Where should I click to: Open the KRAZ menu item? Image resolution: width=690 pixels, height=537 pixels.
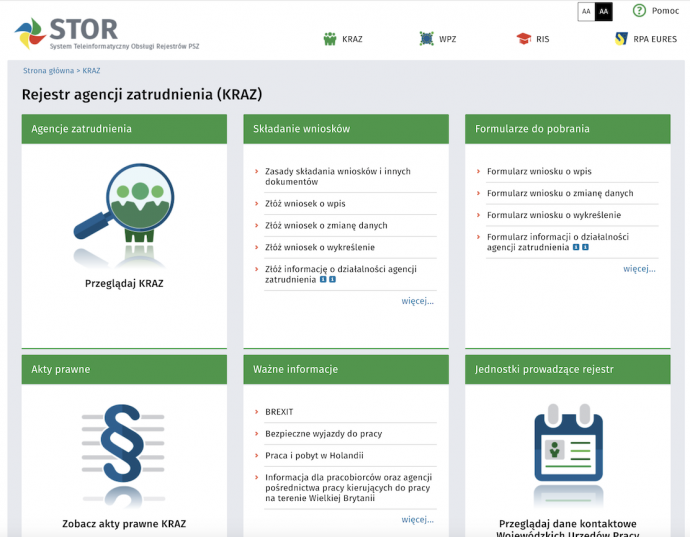pos(352,39)
